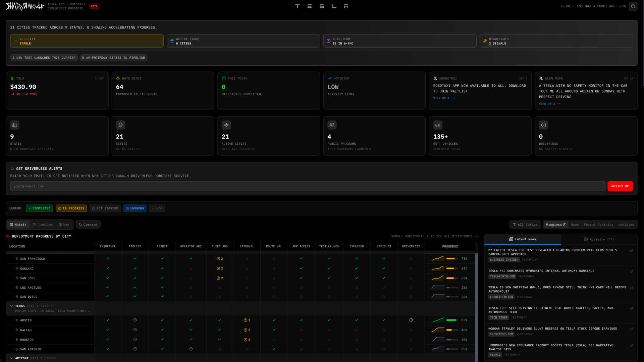The height and width of the screenshot is (362, 644).
Task: Click the unknown status icon in Austin Applied cell
Action: pyautogui.click(x=135, y=320)
